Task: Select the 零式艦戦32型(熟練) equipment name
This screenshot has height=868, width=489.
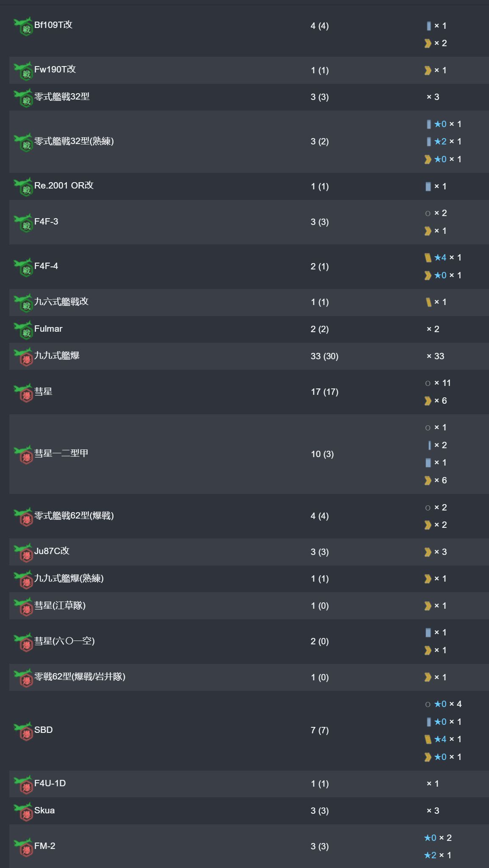Action: coord(74,141)
